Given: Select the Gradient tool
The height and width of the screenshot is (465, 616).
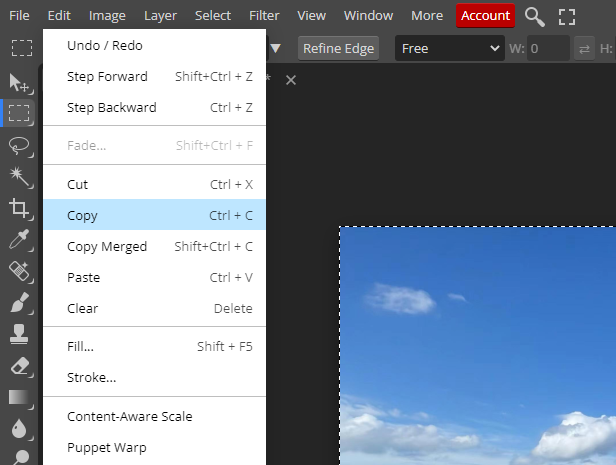Looking at the screenshot, I should [18, 397].
